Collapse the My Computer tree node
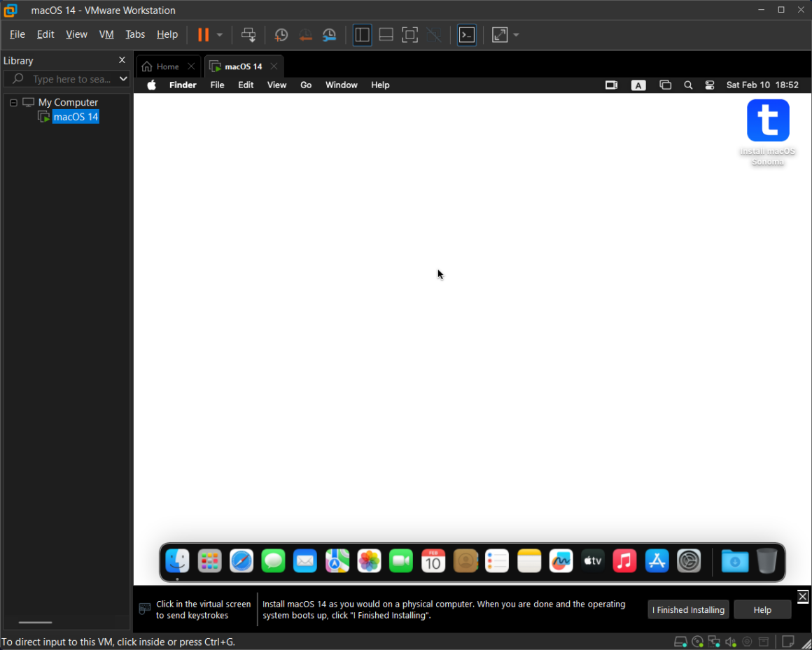Screen dimensions: 812x650 (13, 102)
